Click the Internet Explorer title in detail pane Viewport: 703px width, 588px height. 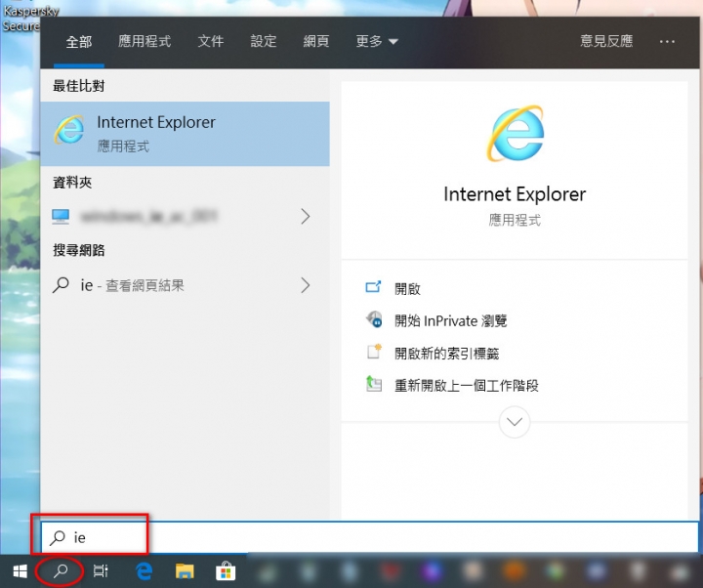pos(515,194)
